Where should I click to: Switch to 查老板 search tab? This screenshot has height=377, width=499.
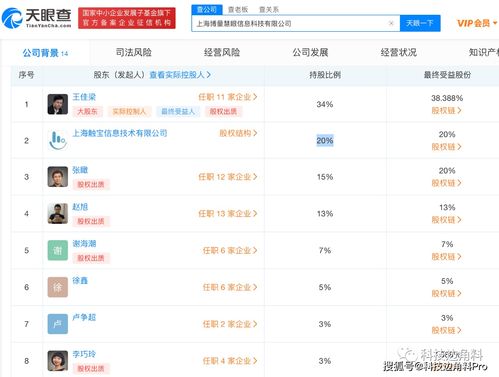point(238,10)
